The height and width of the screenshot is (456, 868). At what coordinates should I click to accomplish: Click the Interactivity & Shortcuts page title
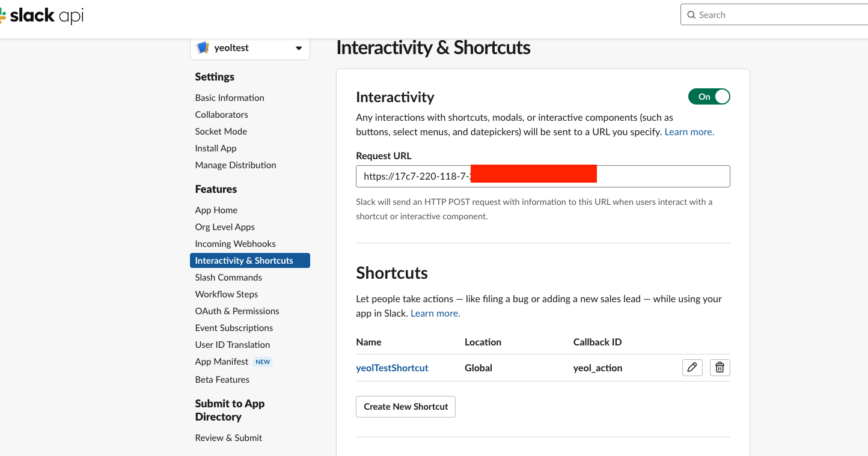point(433,47)
